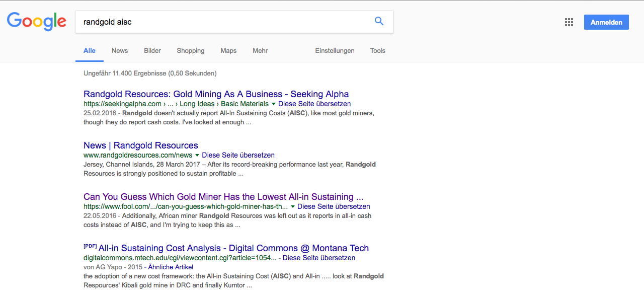Viewport: 644px width, 299px height.
Task: Click the search box with randgold aisc
Action: [221, 22]
